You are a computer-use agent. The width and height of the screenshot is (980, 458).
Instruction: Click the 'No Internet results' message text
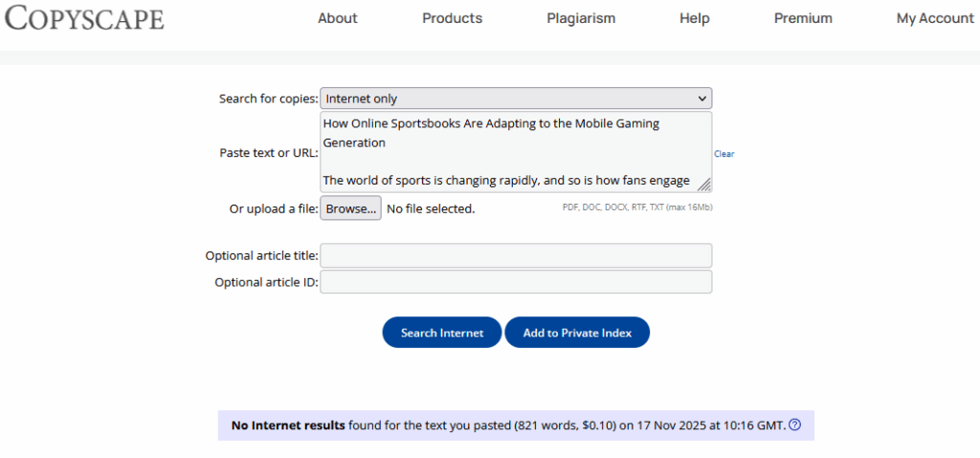point(288,425)
